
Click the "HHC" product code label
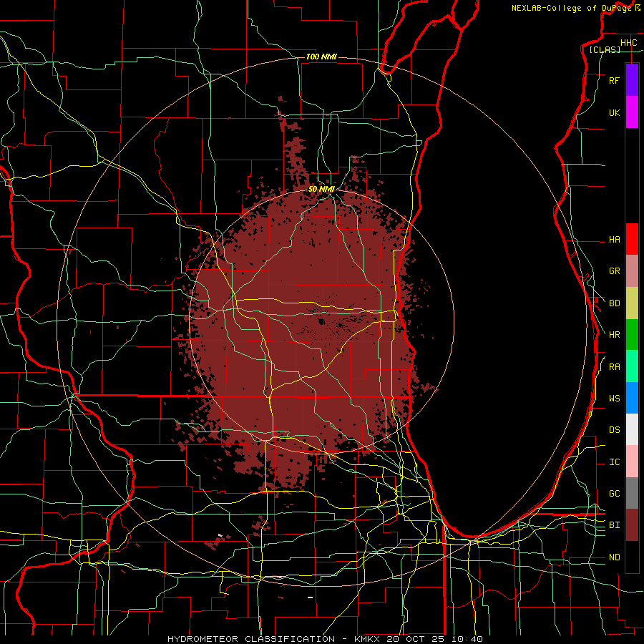tap(628, 43)
